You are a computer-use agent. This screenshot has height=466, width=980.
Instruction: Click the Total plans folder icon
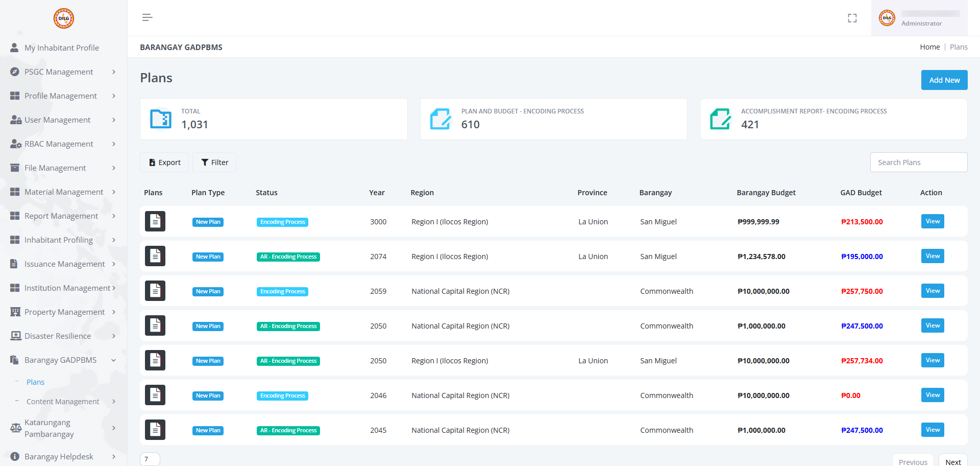coord(161,119)
